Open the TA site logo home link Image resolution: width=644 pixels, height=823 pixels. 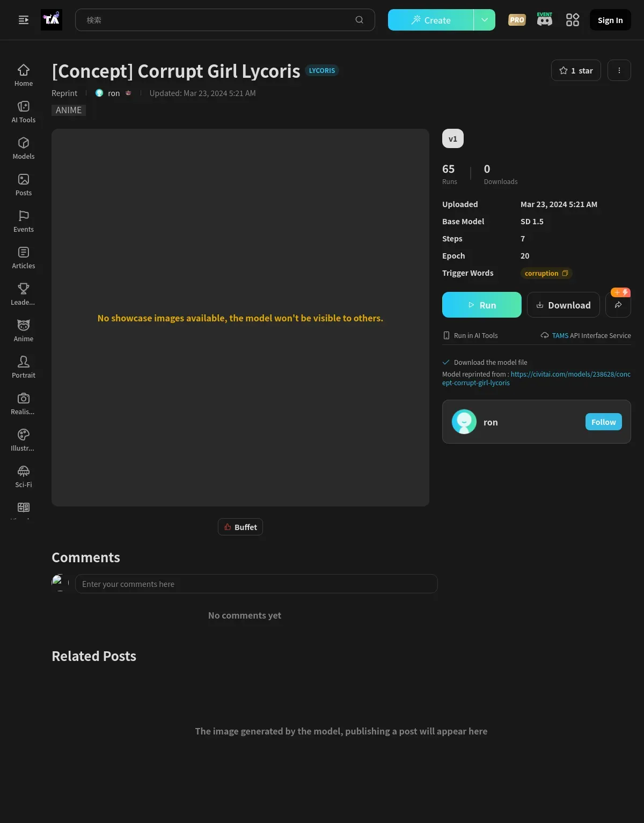(x=52, y=20)
